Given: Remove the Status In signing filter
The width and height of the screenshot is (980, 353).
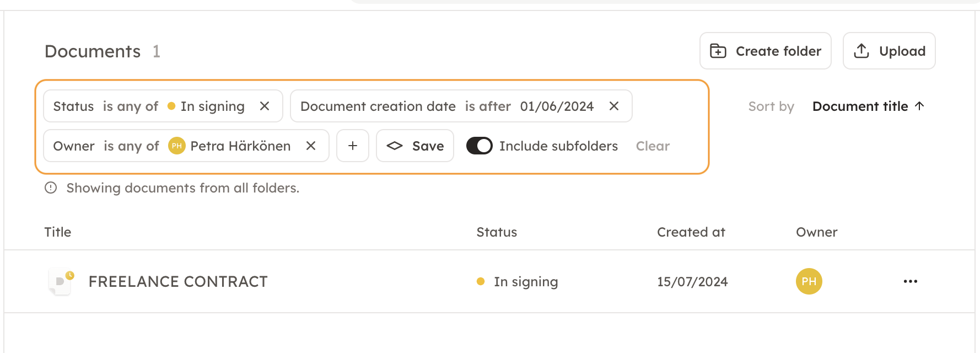Looking at the screenshot, I should (265, 106).
